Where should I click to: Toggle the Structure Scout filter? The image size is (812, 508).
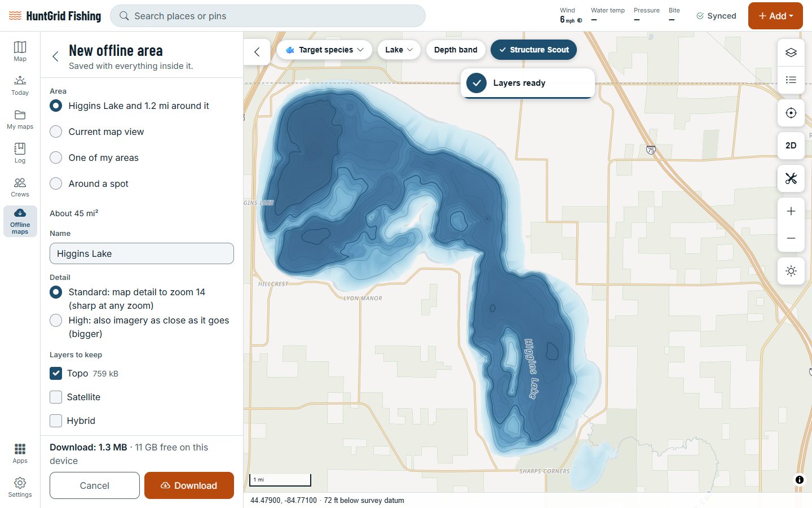[533, 50]
